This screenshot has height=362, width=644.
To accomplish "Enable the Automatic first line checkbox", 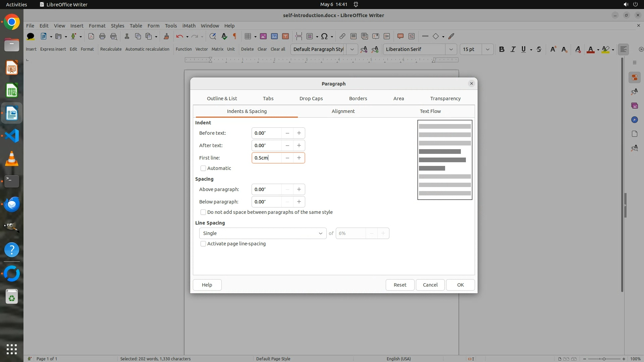I will click(203, 168).
